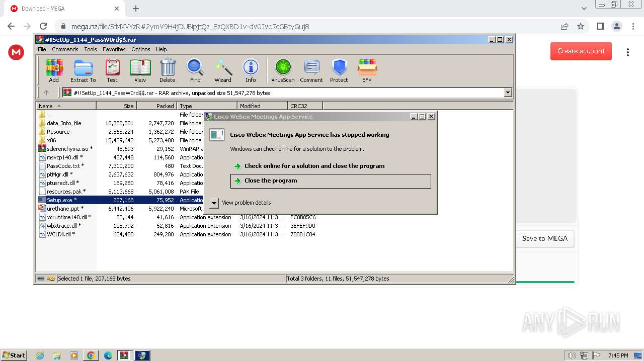Click the taskbar clock 7:45 PM

click(618, 355)
